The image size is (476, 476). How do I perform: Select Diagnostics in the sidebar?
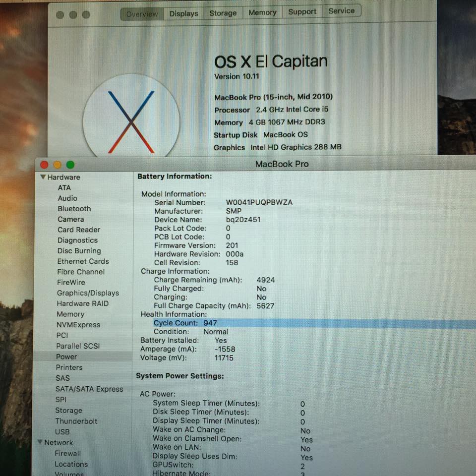point(77,240)
